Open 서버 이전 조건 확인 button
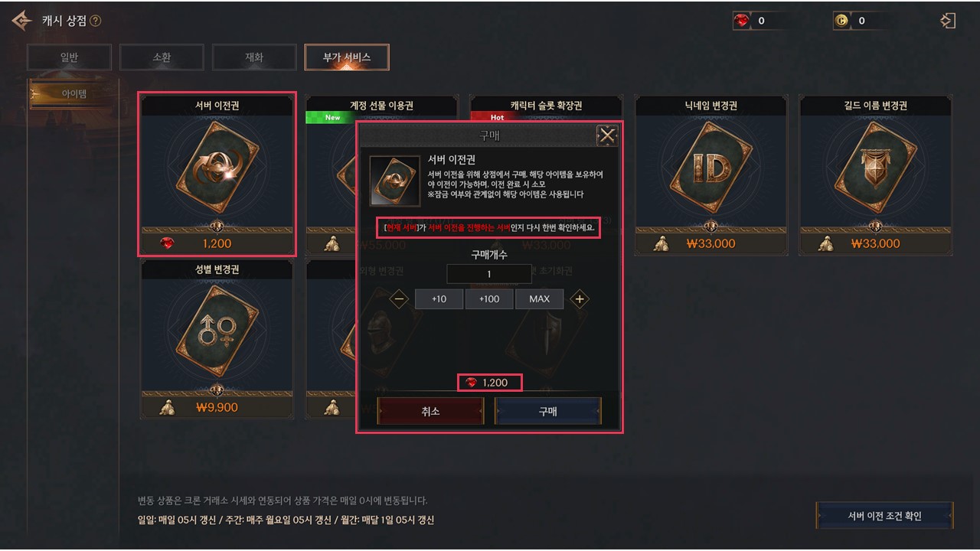 pos(884,516)
